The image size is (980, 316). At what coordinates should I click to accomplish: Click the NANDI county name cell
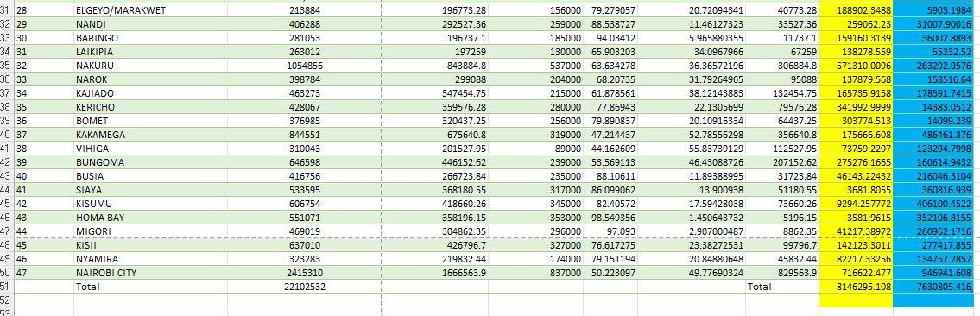pyautogui.click(x=150, y=24)
